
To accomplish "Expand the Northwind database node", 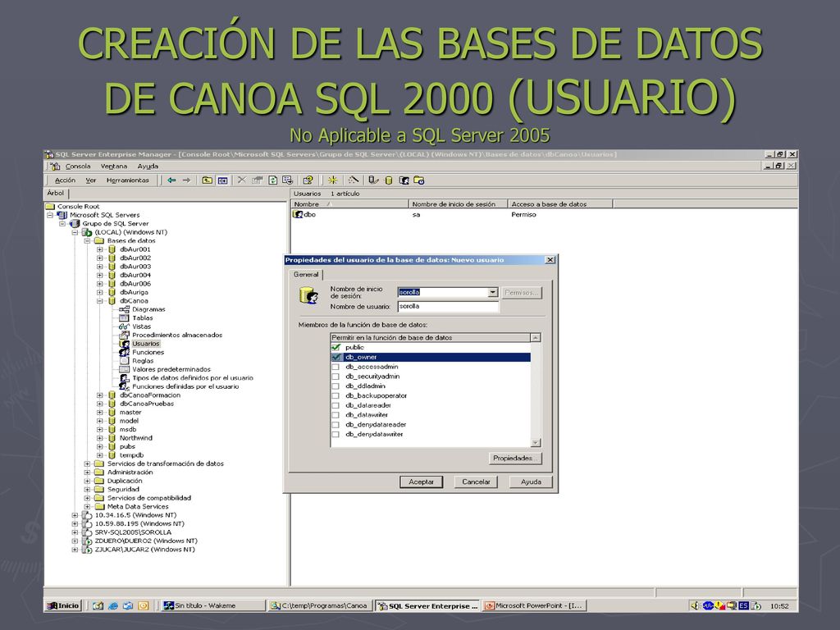I will coord(99,438).
